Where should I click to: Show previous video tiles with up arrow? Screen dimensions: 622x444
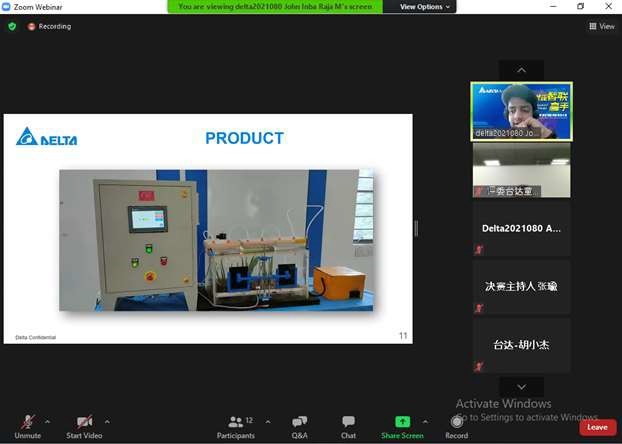(x=521, y=70)
